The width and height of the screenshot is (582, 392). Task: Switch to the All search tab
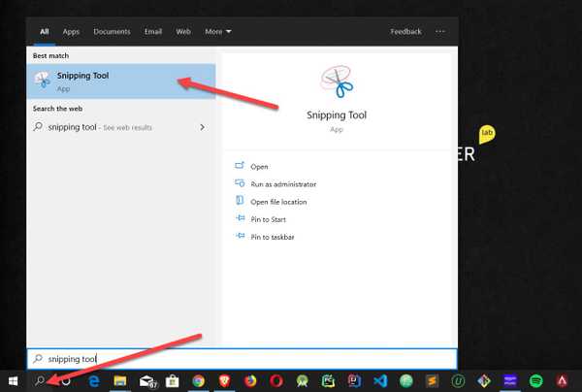tap(45, 32)
